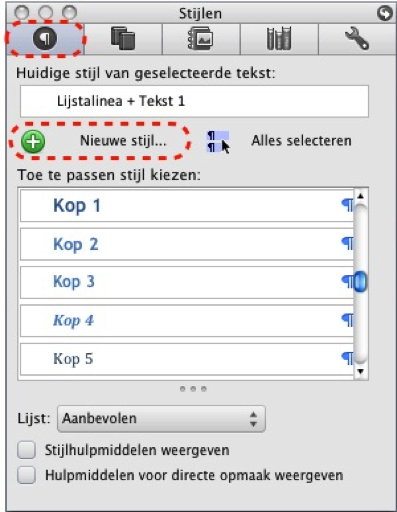Enable Stijlhulpmiddelen weergeven checkbox

[x=26, y=450]
